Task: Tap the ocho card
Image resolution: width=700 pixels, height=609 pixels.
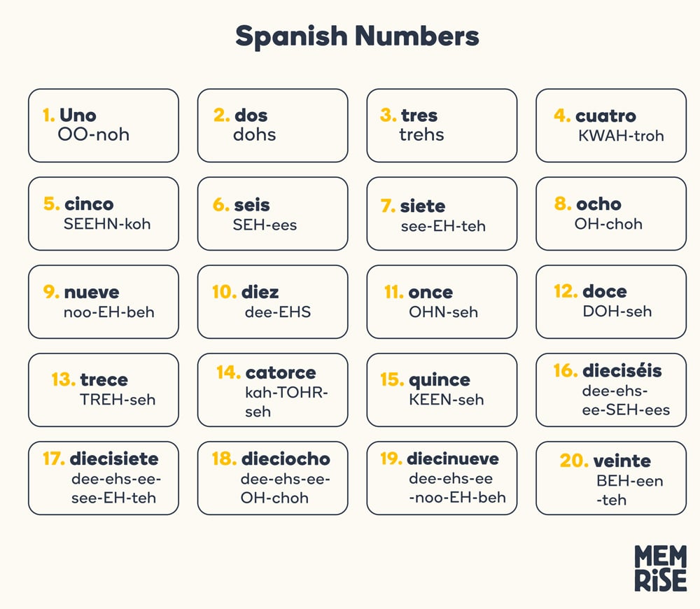Action: click(611, 213)
